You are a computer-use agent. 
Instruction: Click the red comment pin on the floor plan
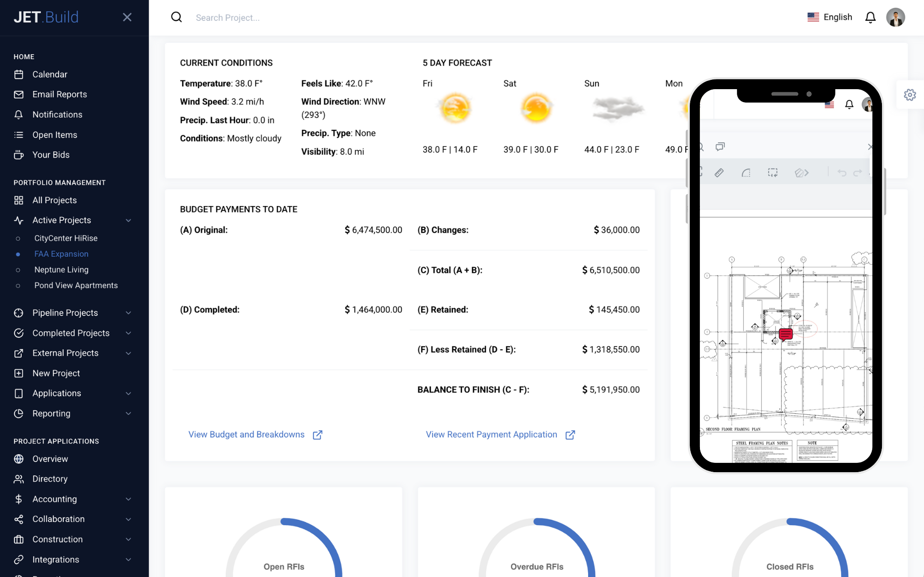coord(785,334)
